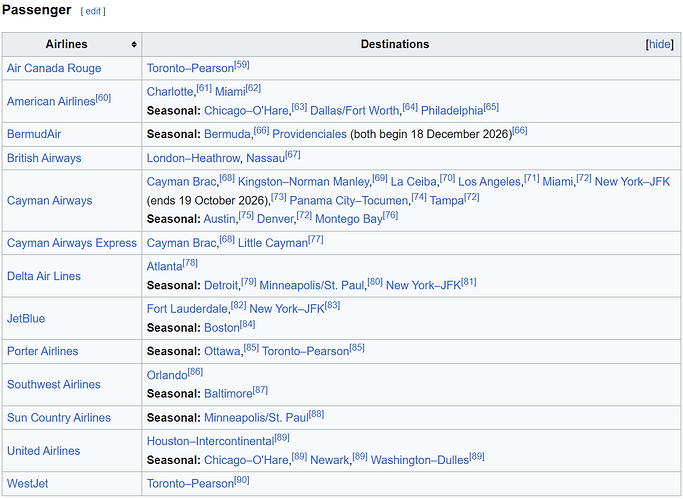Click the Tampa destination link

click(447, 201)
